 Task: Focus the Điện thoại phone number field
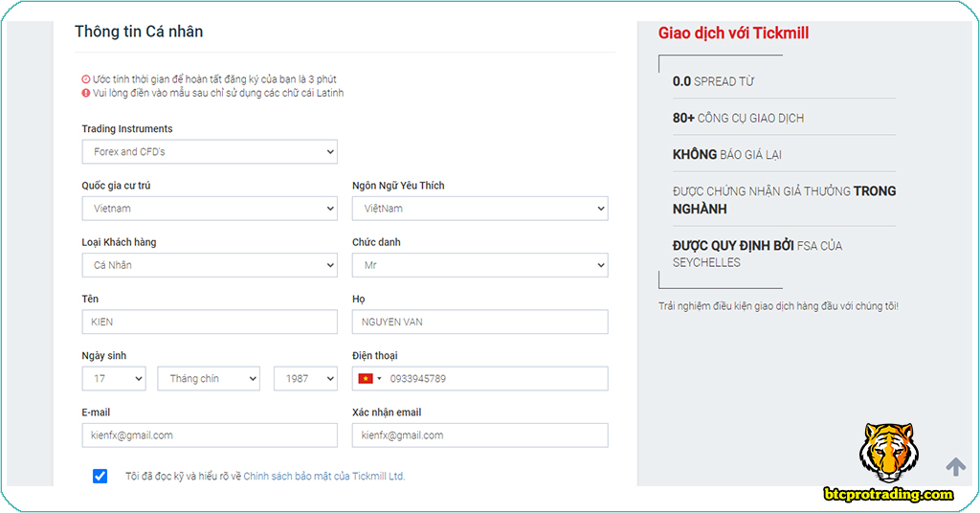[496, 379]
